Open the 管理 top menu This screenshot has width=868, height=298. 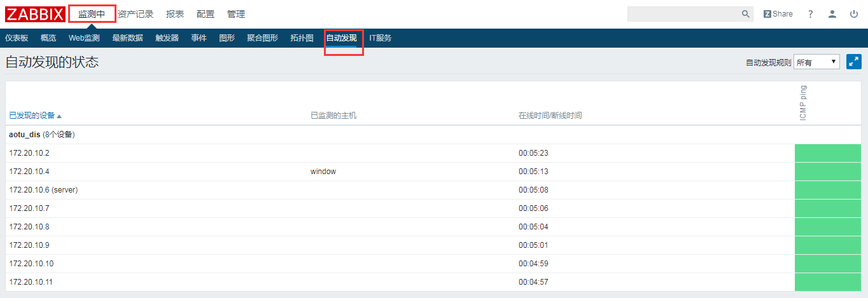click(236, 14)
